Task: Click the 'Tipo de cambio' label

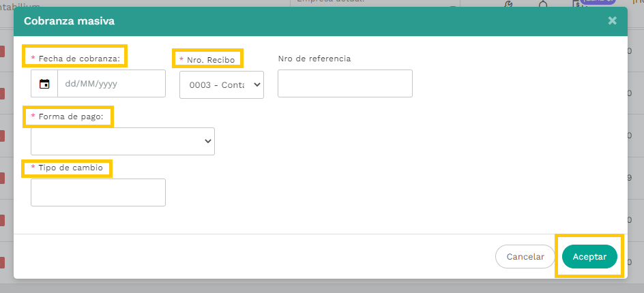Action: pyautogui.click(x=71, y=168)
